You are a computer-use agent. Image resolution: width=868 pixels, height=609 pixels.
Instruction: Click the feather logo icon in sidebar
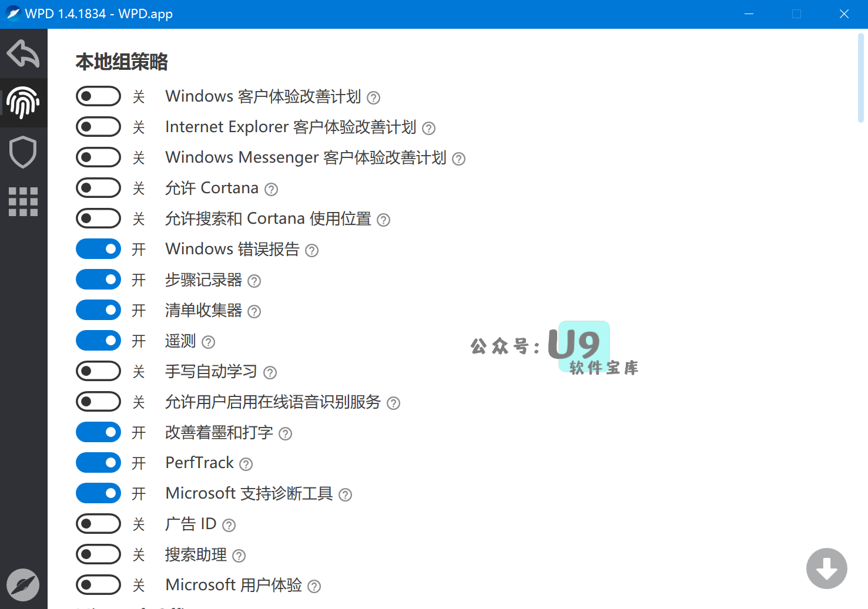point(23,585)
